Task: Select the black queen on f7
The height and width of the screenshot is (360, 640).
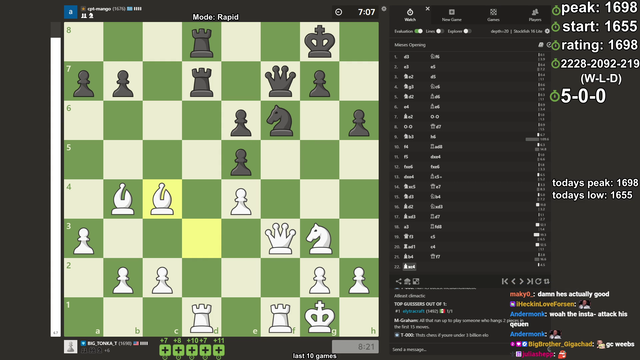Action: point(280,81)
